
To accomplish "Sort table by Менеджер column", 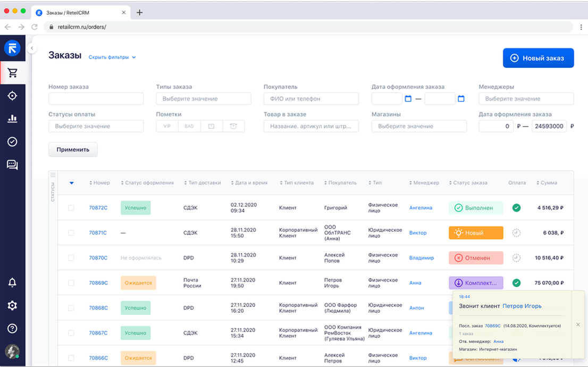I will coord(424,183).
